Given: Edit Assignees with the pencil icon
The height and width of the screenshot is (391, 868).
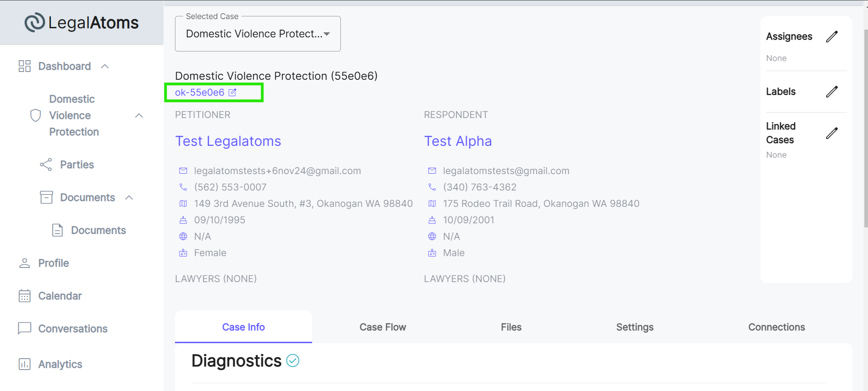Looking at the screenshot, I should pos(832,36).
